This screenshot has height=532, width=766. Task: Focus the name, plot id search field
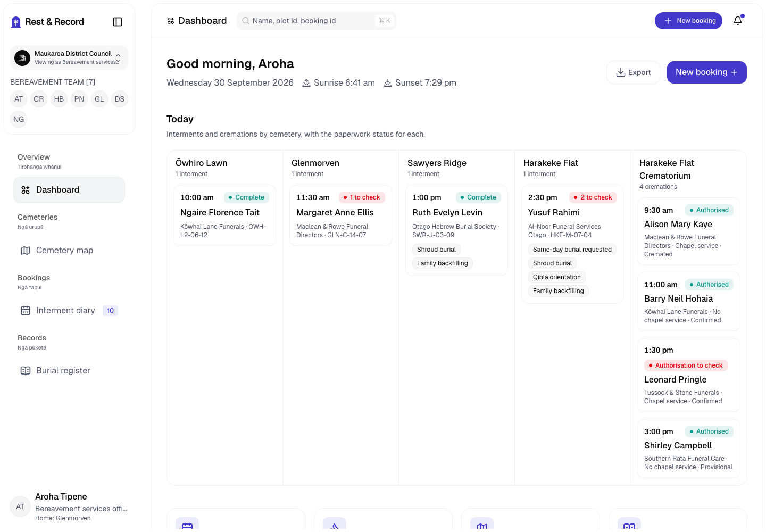pyautogui.click(x=317, y=21)
